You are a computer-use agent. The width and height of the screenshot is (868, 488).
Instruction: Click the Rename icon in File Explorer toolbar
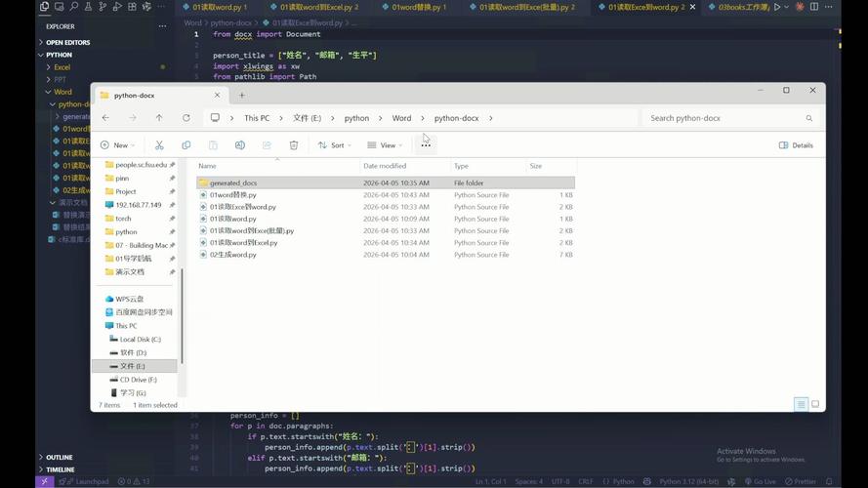tap(239, 145)
